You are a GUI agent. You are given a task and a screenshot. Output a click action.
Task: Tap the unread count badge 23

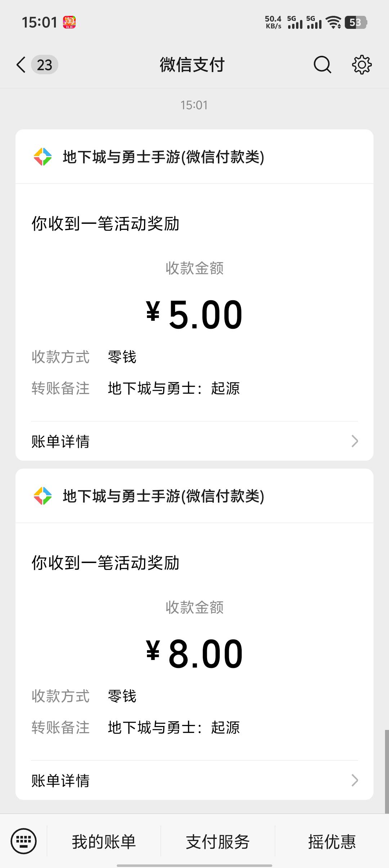45,65
